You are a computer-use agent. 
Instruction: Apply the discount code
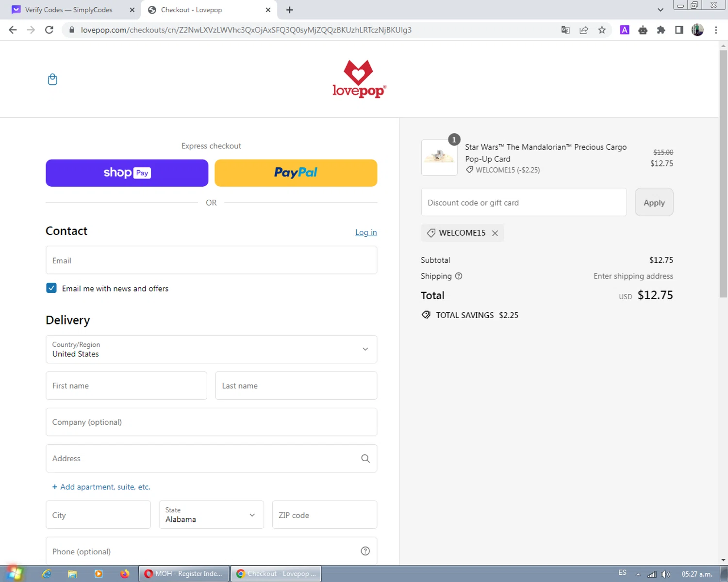654,202
